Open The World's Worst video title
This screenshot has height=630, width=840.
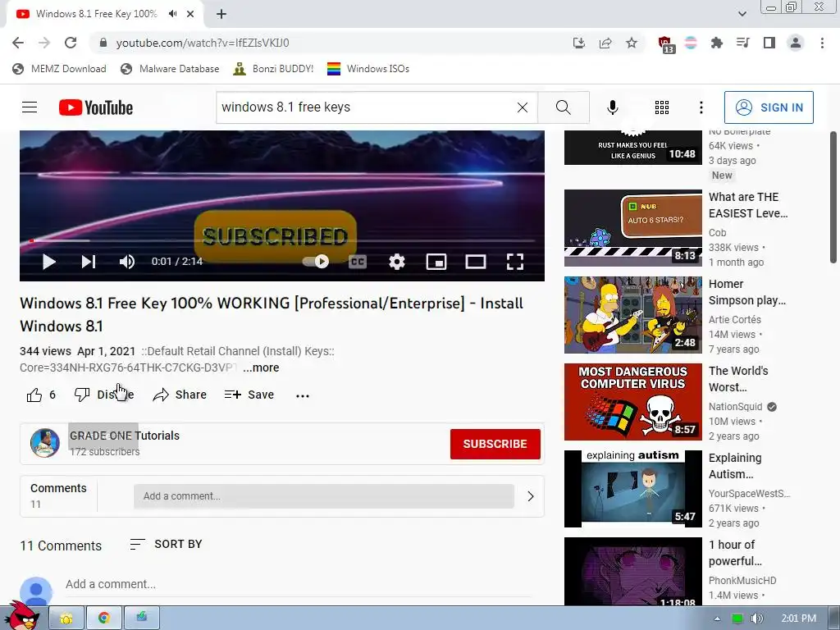point(738,379)
